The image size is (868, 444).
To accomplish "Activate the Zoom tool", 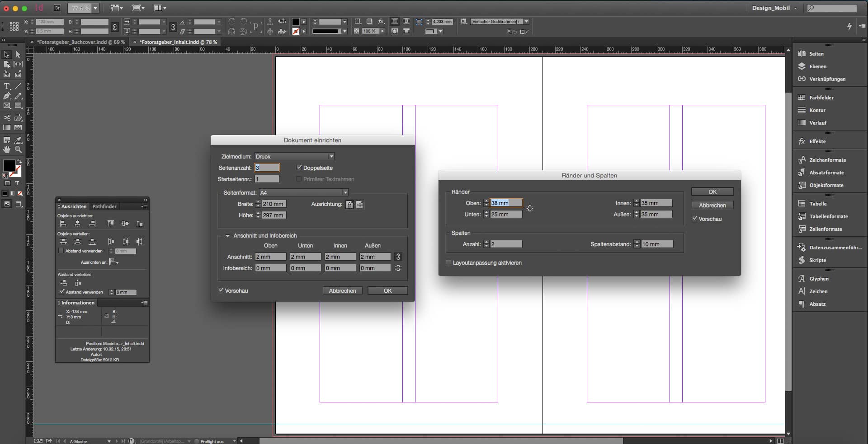I will point(18,150).
